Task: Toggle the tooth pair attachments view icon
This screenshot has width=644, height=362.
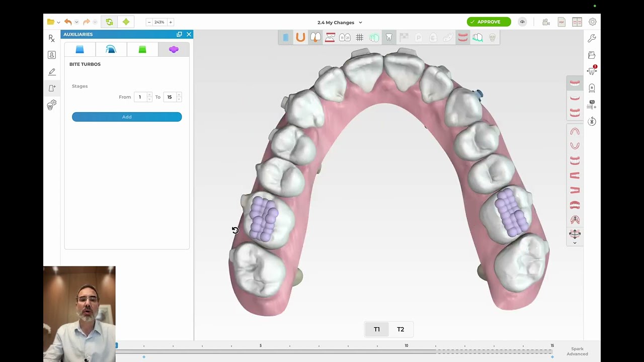Action: 315,37
